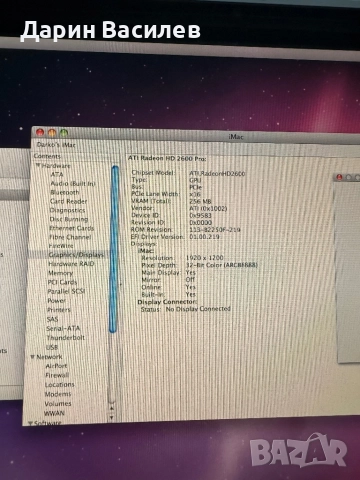This screenshot has width=360, height=480.
Task: Select Serial-ATA entry
Action: pos(63,328)
